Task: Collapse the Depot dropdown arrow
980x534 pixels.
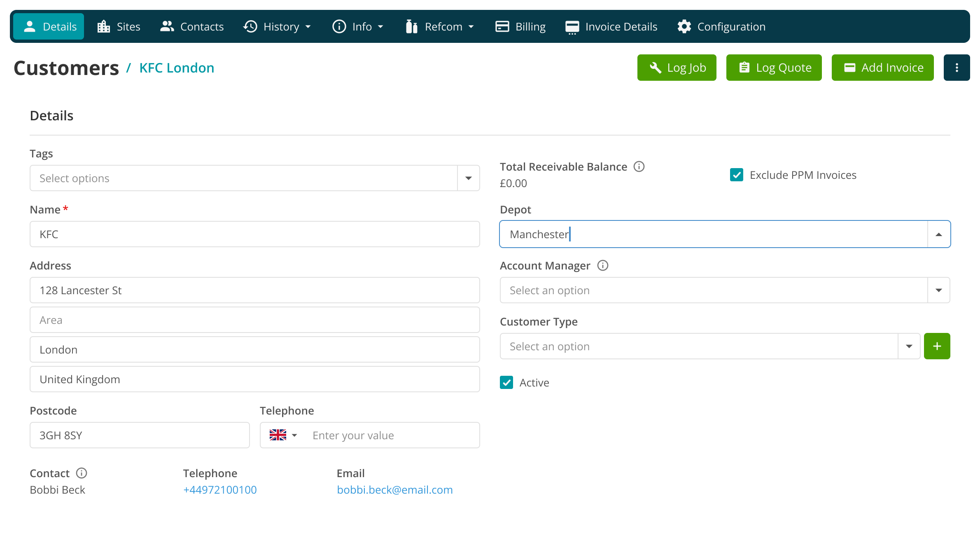Action: click(939, 234)
